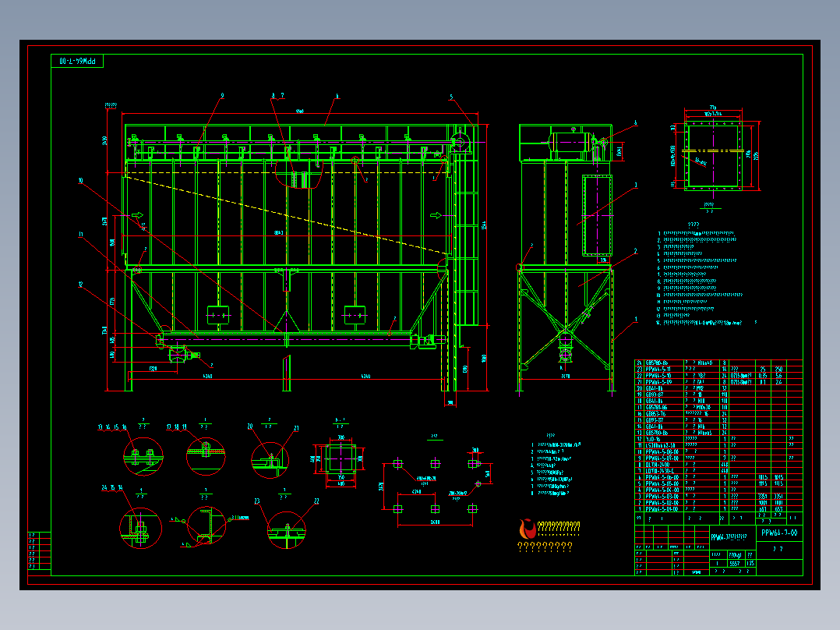Click balloon number 21 beside the detail circle
The image size is (840, 630).
tap(296, 428)
